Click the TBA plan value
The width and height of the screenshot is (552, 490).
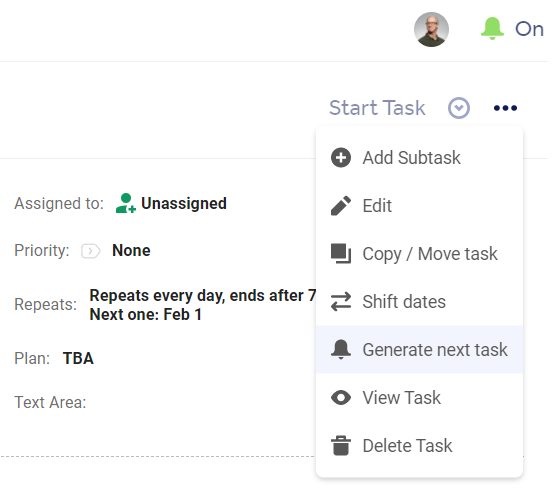click(x=78, y=358)
